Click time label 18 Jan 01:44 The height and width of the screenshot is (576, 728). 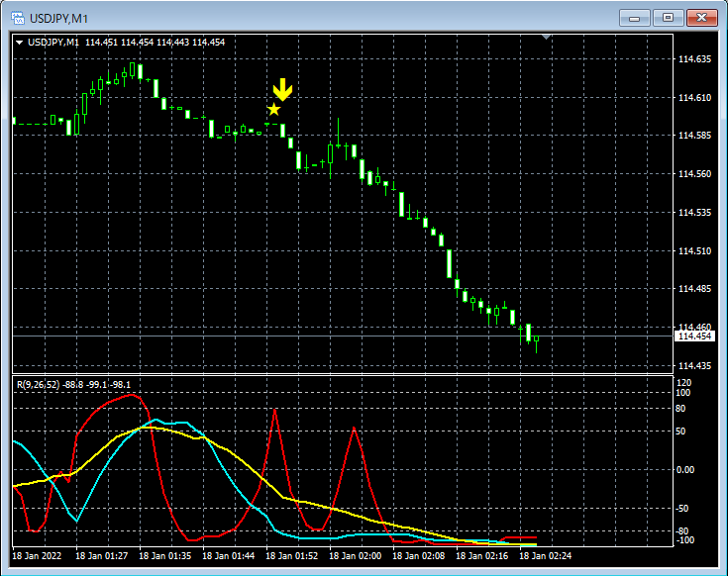point(229,555)
